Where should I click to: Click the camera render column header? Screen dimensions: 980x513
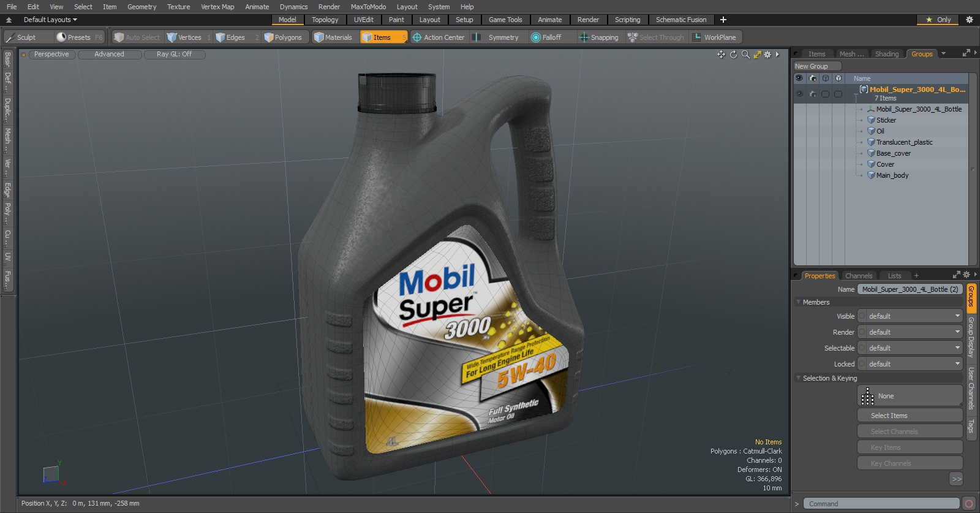point(813,78)
